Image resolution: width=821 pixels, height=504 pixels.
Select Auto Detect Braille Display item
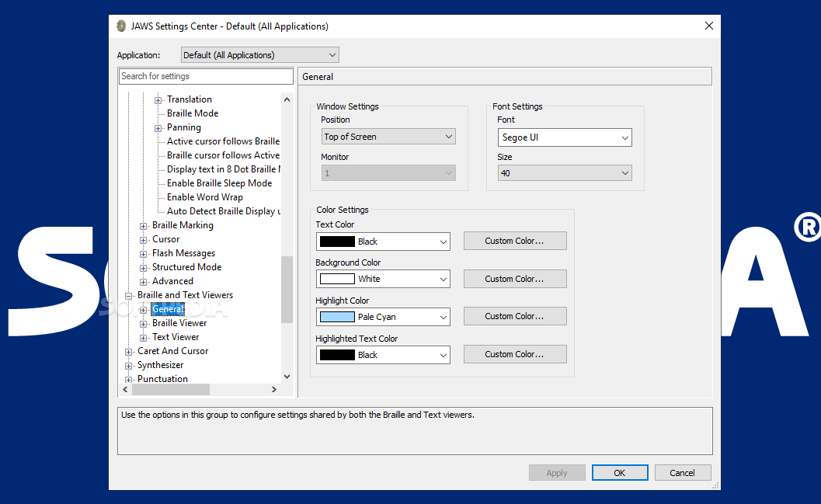coord(224,211)
